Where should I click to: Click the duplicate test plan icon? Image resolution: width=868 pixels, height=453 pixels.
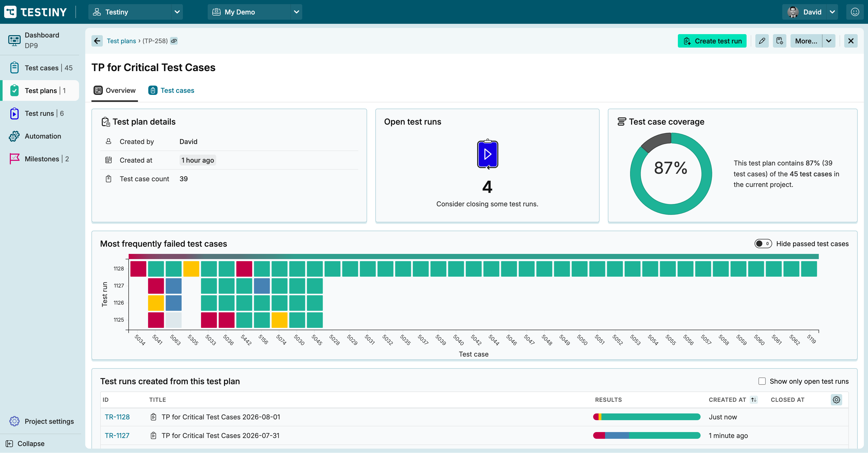[779, 41]
